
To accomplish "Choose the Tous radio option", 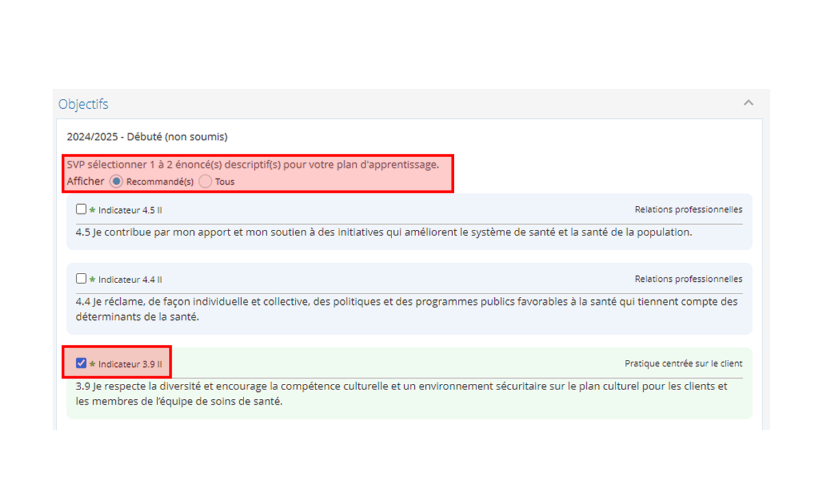I will 205,181.
